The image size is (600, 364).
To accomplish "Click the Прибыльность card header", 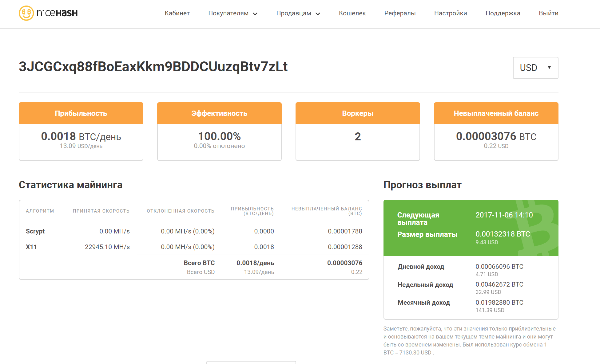I will (81, 113).
